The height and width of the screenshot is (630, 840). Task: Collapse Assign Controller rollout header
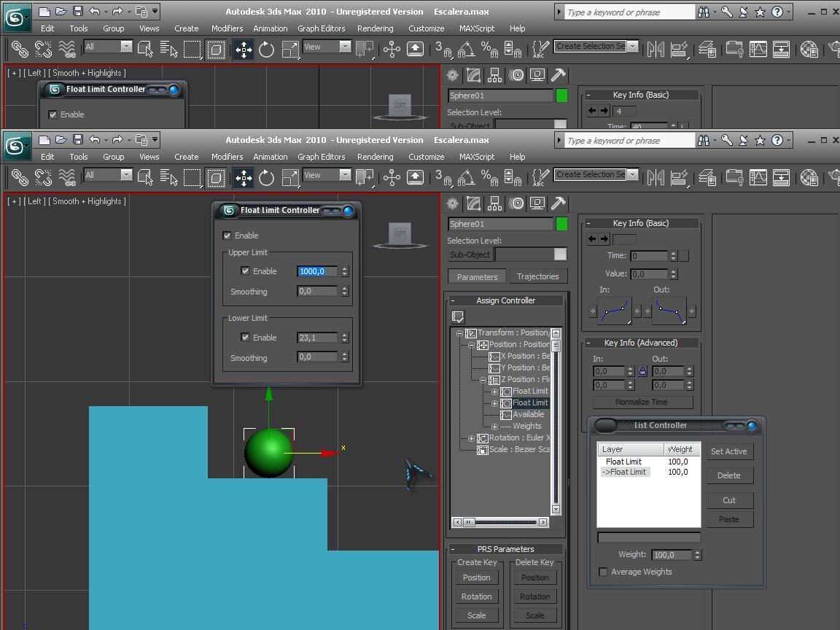(x=506, y=300)
